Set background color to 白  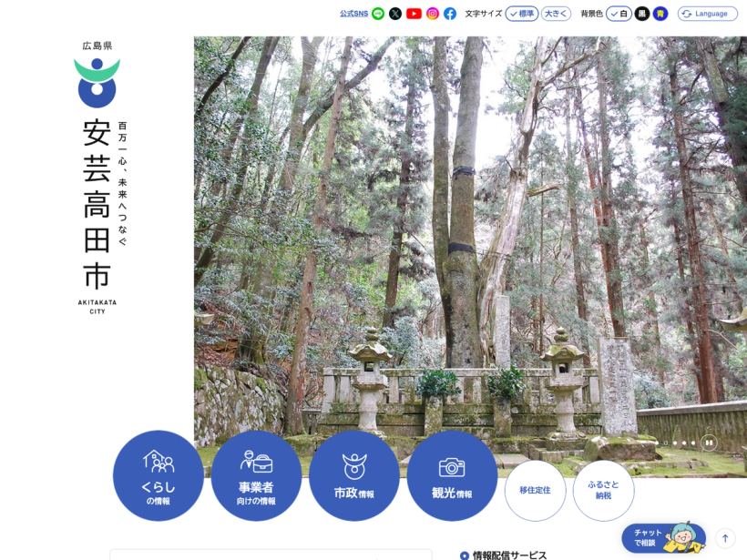pos(619,14)
